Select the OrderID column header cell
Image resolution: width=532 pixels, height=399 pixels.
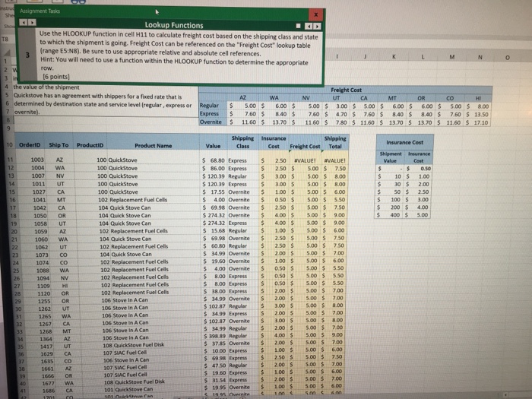point(30,145)
